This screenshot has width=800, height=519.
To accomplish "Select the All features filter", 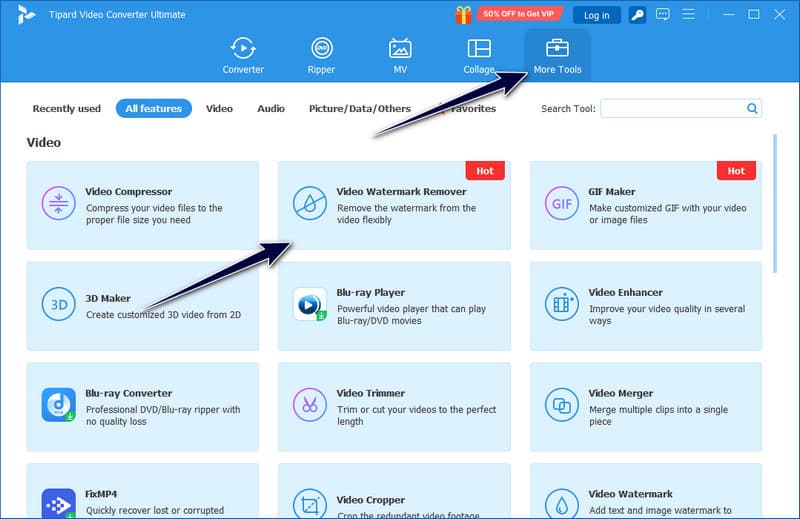I will pos(154,108).
